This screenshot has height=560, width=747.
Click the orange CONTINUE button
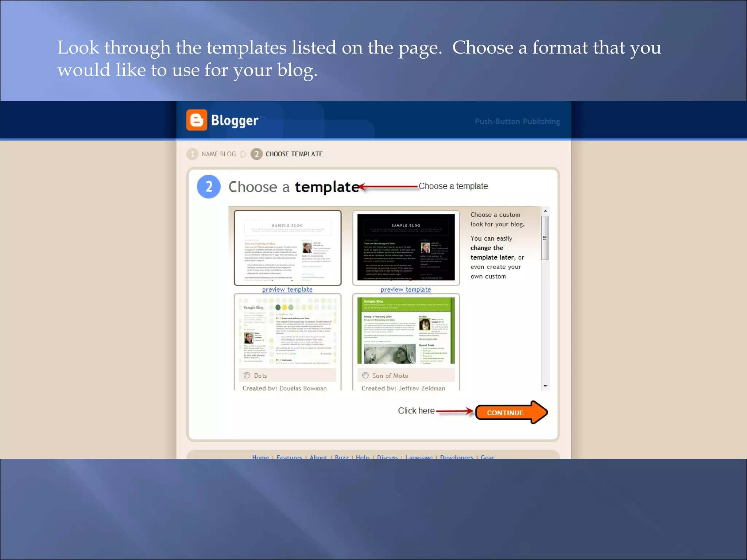(511, 412)
